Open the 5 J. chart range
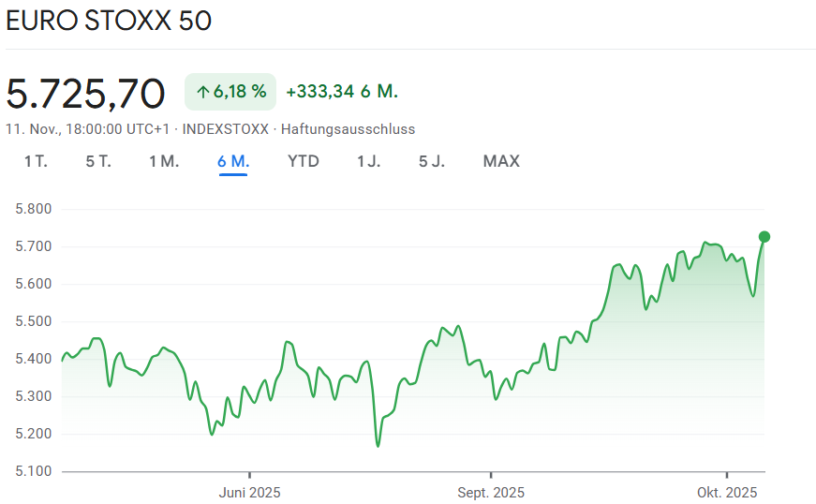 coord(432,161)
